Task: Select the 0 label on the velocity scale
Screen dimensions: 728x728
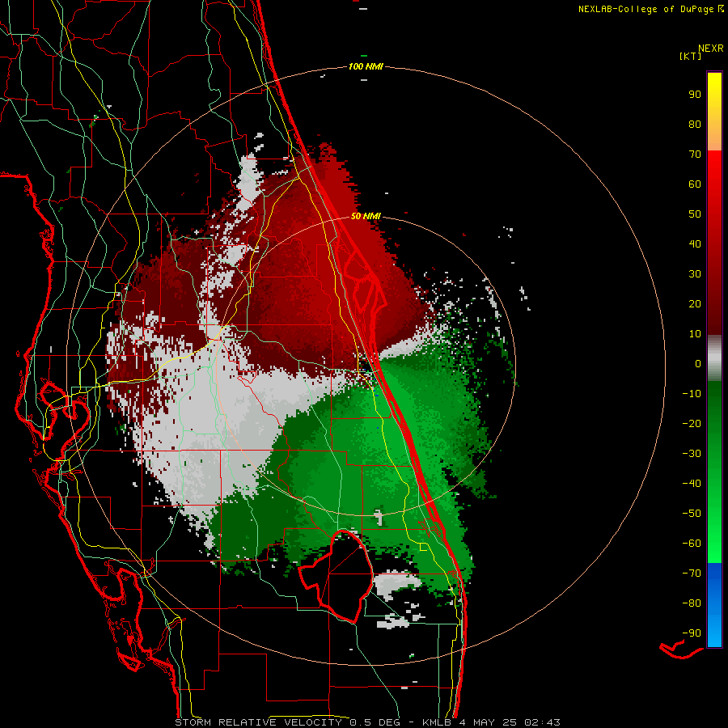Action: pyautogui.click(x=698, y=363)
